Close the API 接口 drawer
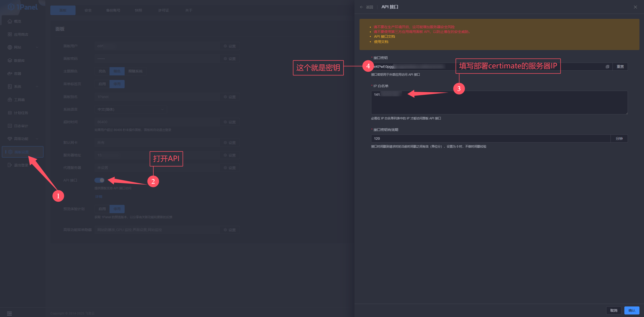 635,7
